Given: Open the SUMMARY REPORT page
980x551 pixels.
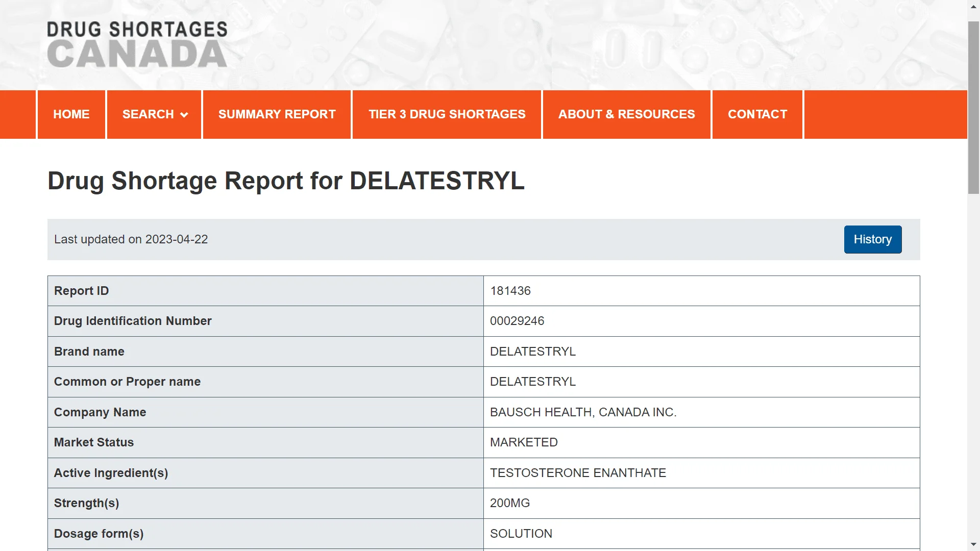Looking at the screenshot, I should (277, 114).
